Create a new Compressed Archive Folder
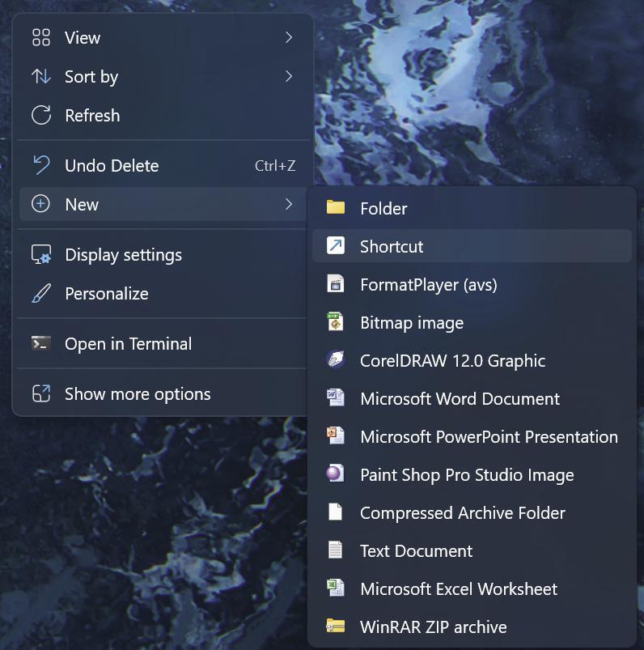This screenshot has height=650, width=644. coord(472,512)
